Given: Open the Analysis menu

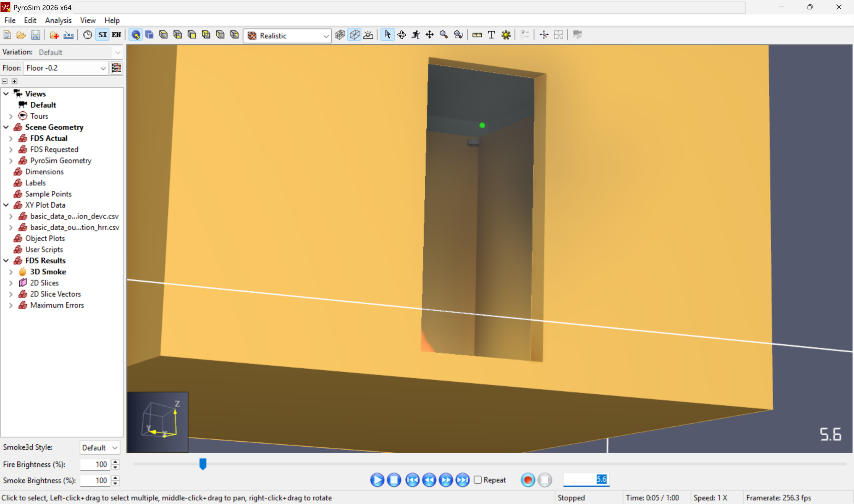Looking at the screenshot, I should 58,20.
